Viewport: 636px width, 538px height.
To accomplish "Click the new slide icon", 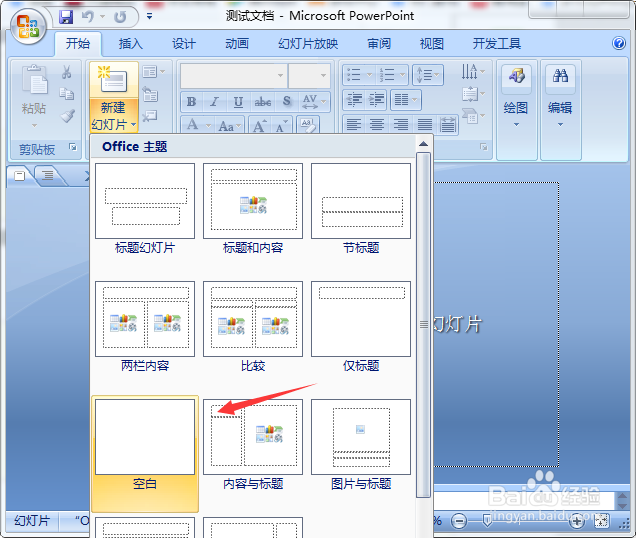I will point(114,79).
